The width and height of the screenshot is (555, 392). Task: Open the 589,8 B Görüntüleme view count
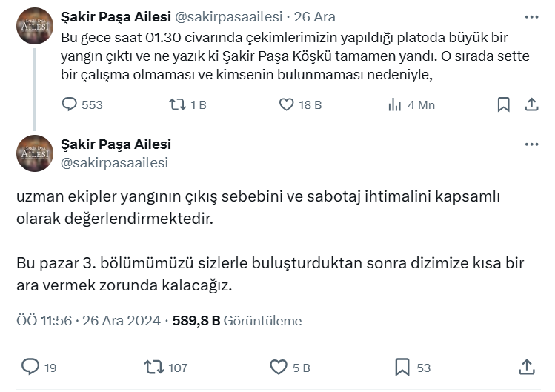pos(237,320)
